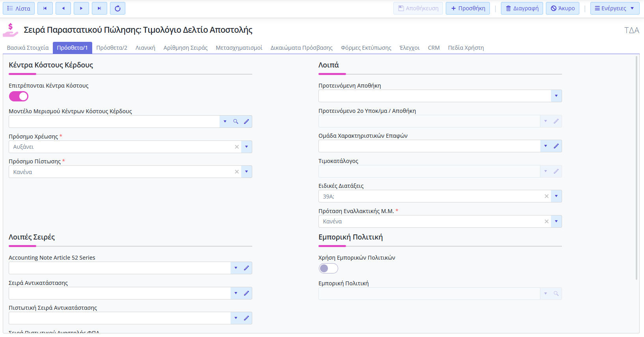Open the Αρίθμηση Σειράς tab
This screenshot has width=644, height=337.
[185, 48]
